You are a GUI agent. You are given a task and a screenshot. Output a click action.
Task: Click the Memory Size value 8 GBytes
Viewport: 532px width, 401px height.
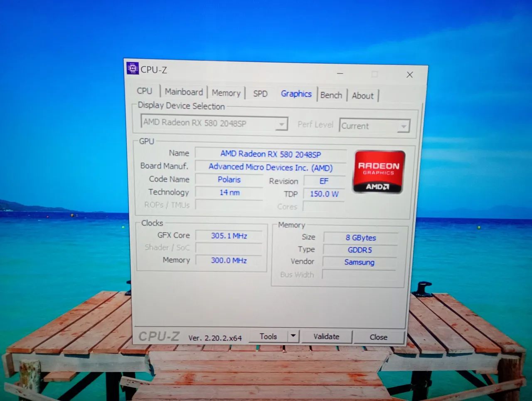coord(360,238)
